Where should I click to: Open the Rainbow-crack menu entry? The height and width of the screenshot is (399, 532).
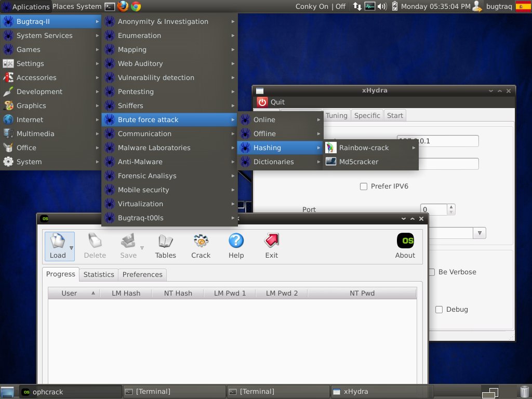(370, 148)
